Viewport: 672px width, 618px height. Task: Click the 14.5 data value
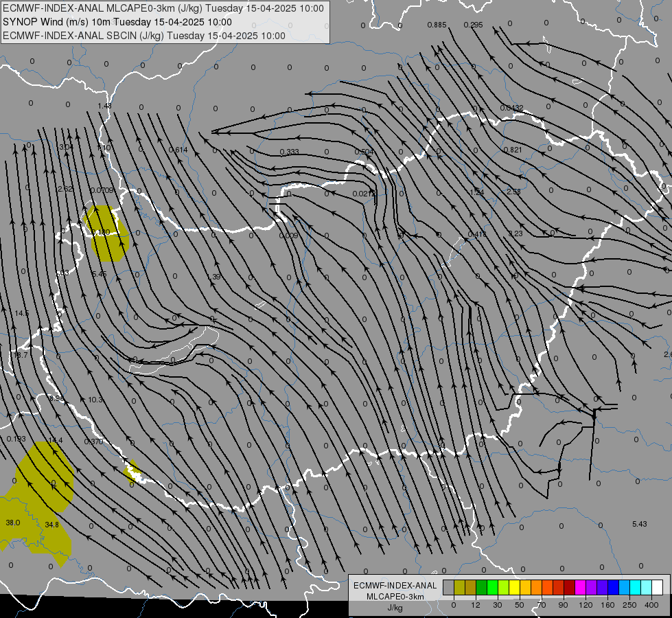[21, 314]
